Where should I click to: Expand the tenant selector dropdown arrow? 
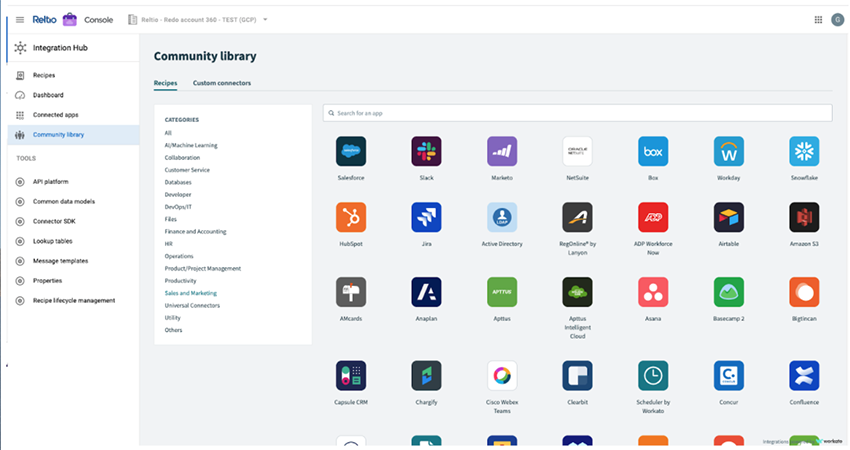click(x=265, y=20)
